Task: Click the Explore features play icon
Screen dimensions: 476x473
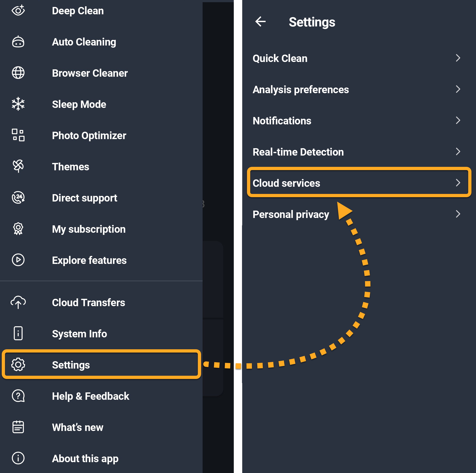Action: (x=18, y=260)
